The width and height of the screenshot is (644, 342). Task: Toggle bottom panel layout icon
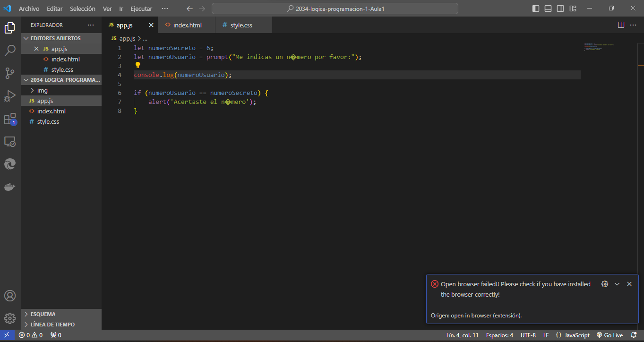pos(548,9)
